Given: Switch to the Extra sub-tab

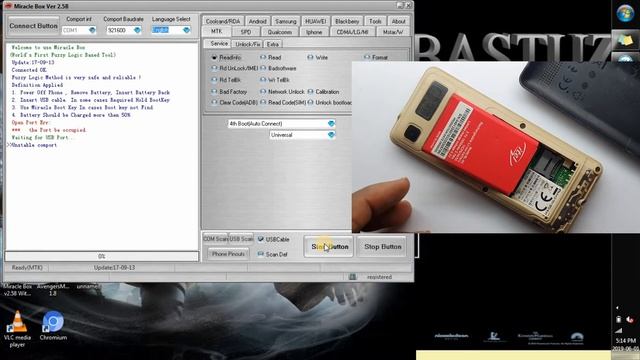Looking at the screenshot, I should click(x=273, y=44).
